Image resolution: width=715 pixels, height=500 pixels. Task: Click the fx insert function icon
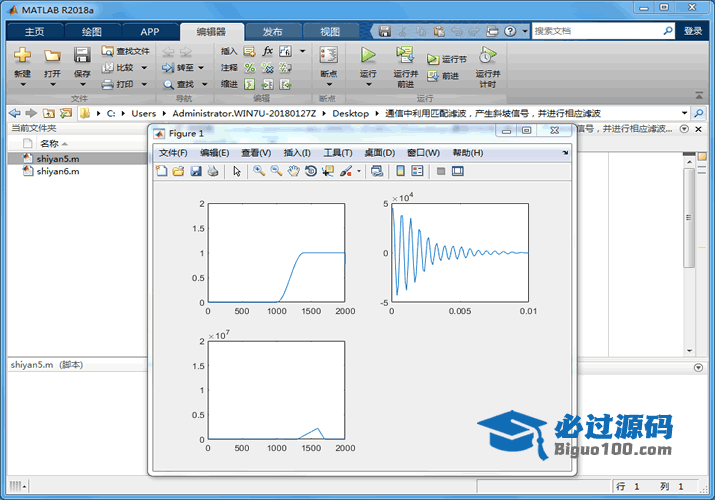pyautogui.click(x=267, y=51)
